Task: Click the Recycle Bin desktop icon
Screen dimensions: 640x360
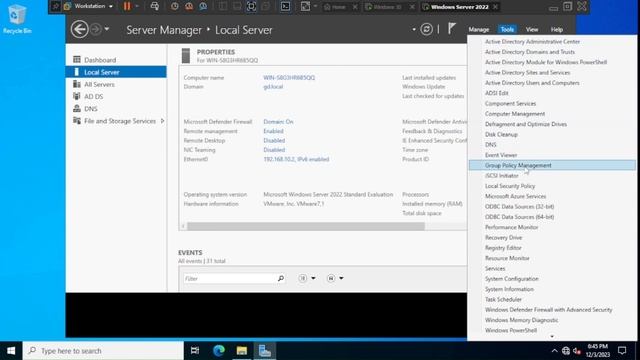Action: (17, 18)
